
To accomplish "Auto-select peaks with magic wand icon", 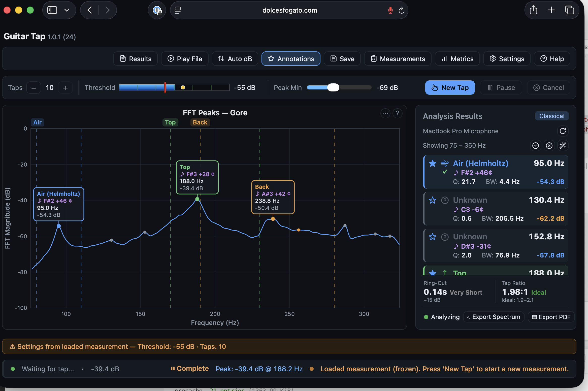I will (x=563, y=145).
